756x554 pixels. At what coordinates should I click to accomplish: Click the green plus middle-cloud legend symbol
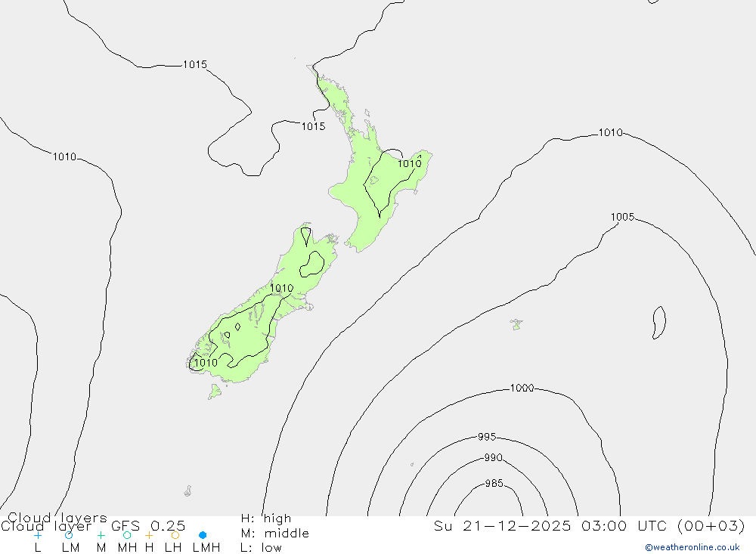(101, 535)
